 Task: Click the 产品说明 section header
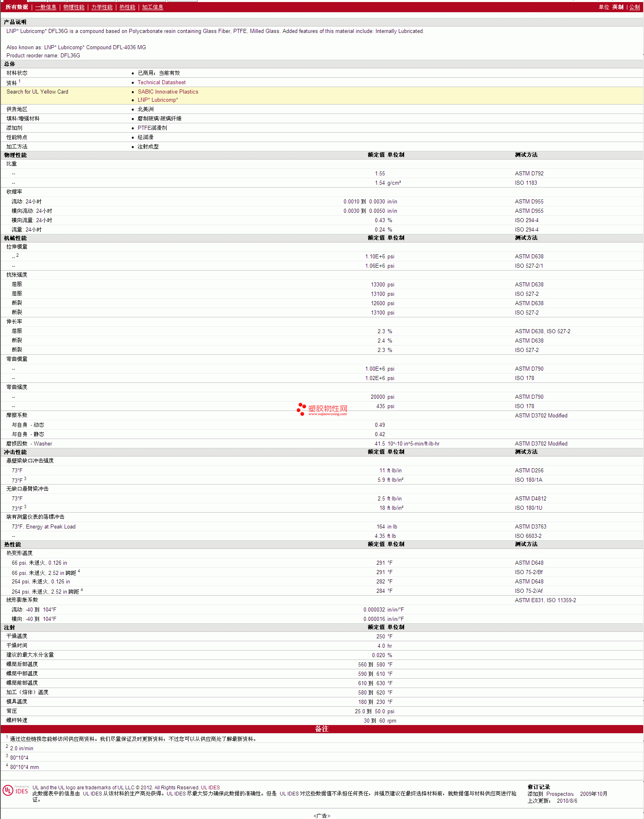[x=15, y=22]
